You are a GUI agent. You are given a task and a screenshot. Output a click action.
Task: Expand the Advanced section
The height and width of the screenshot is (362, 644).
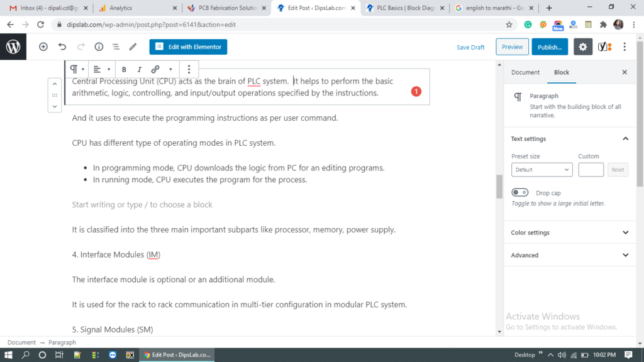[570, 255]
